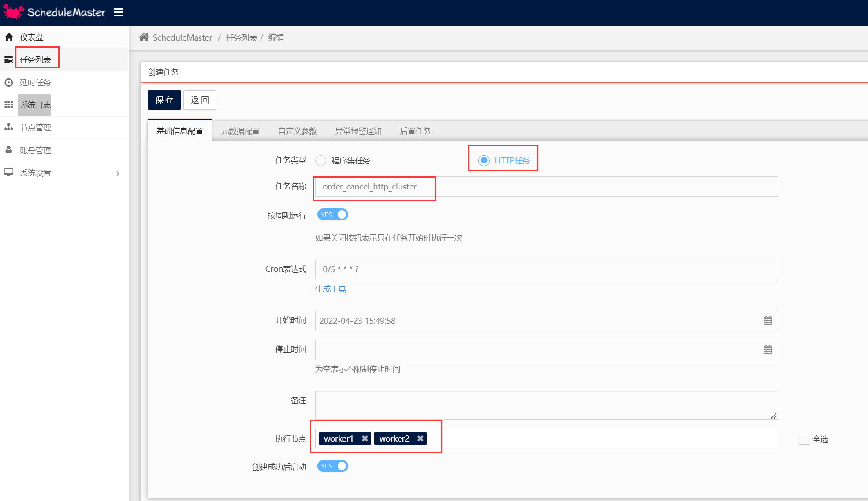Switch to the metadata configuration tab
Image resolution: width=868 pixels, height=501 pixels.
click(240, 131)
